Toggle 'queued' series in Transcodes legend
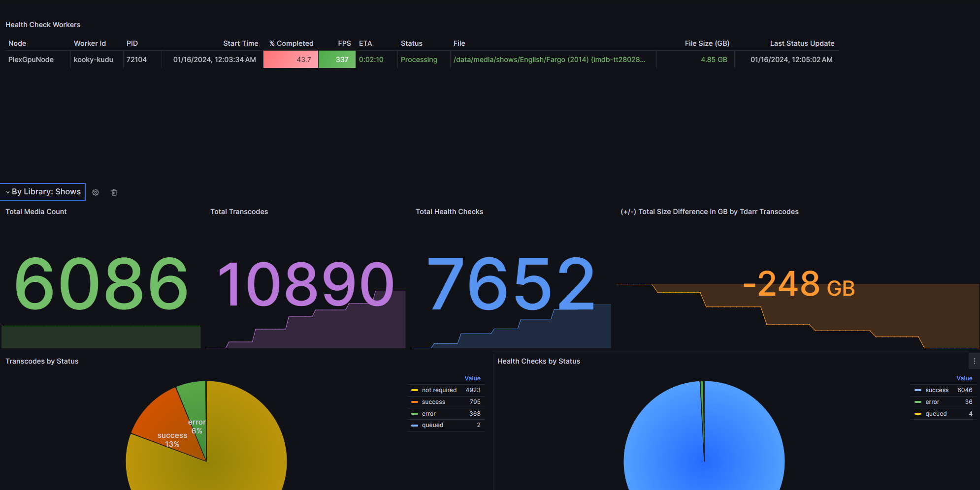 click(x=432, y=425)
